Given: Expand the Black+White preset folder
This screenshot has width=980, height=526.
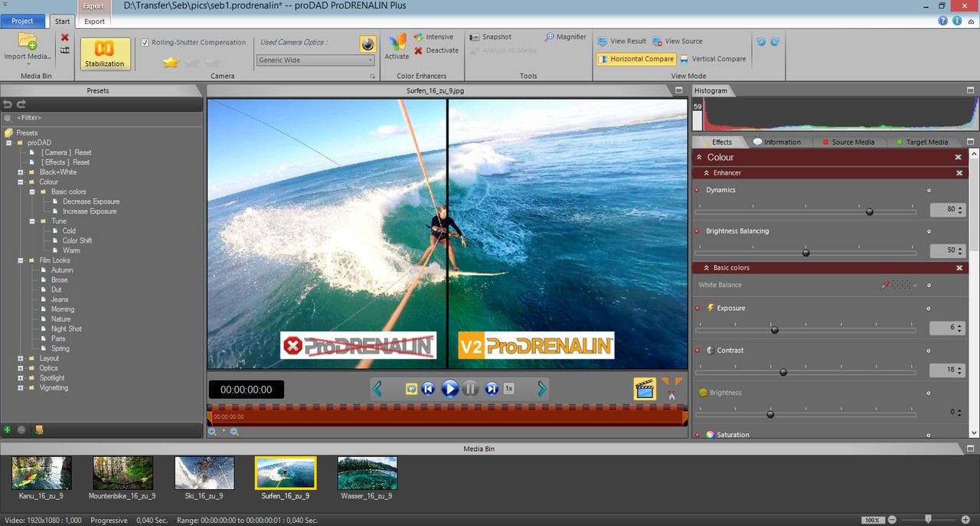Looking at the screenshot, I should pyautogui.click(x=21, y=172).
